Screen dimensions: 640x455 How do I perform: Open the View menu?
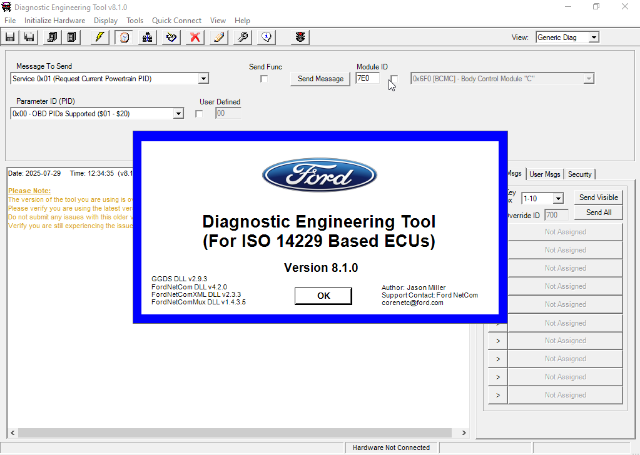click(218, 20)
